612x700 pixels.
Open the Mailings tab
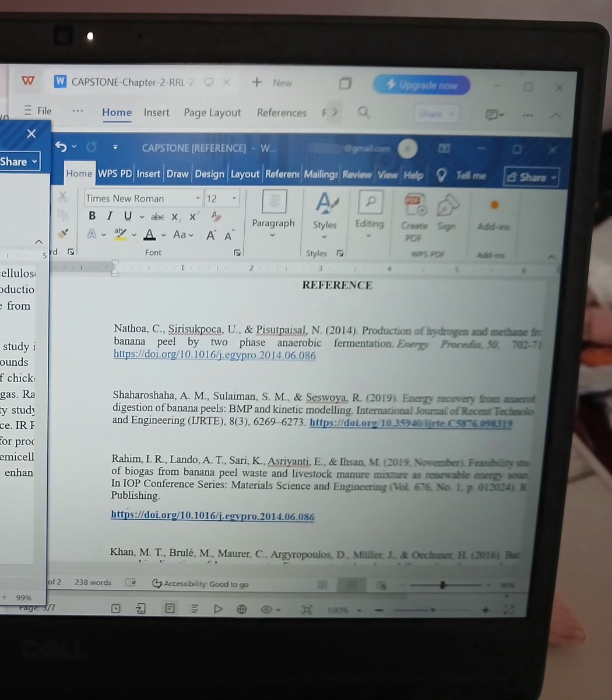(x=321, y=174)
